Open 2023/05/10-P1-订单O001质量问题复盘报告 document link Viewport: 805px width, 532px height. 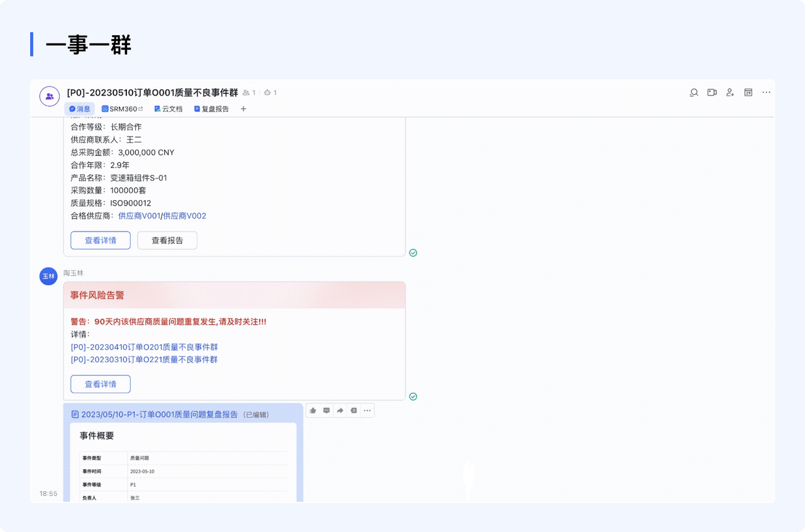[160, 414]
